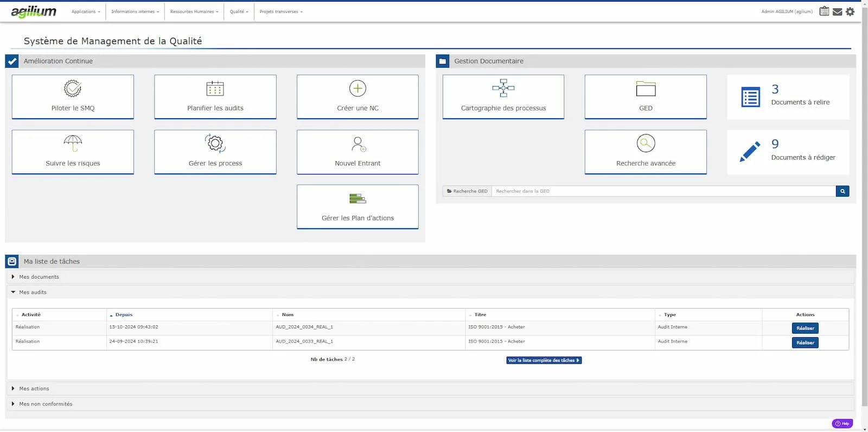868x432 pixels.
Task: Click Réaliser for audit AUD_2024_0034_REAL_1
Action: point(805,328)
